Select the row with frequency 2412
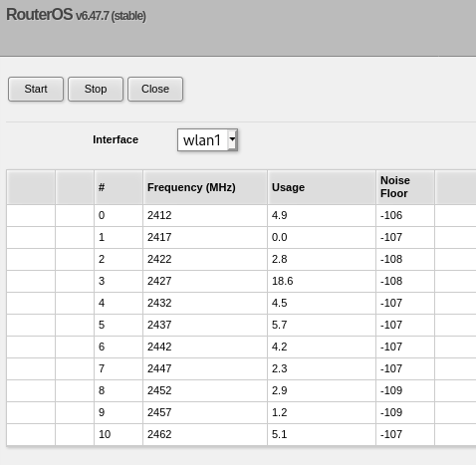Screen dimensions: 476x465 [x=241, y=215]
